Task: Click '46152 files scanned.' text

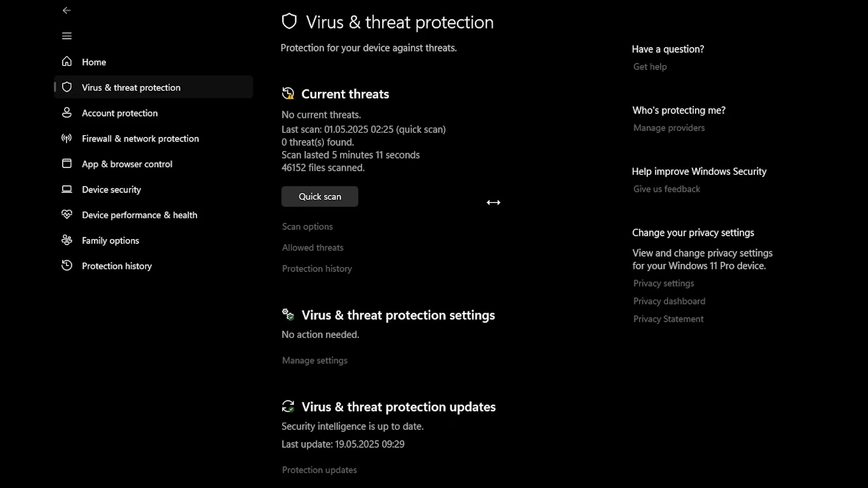Action: (323, 168)
